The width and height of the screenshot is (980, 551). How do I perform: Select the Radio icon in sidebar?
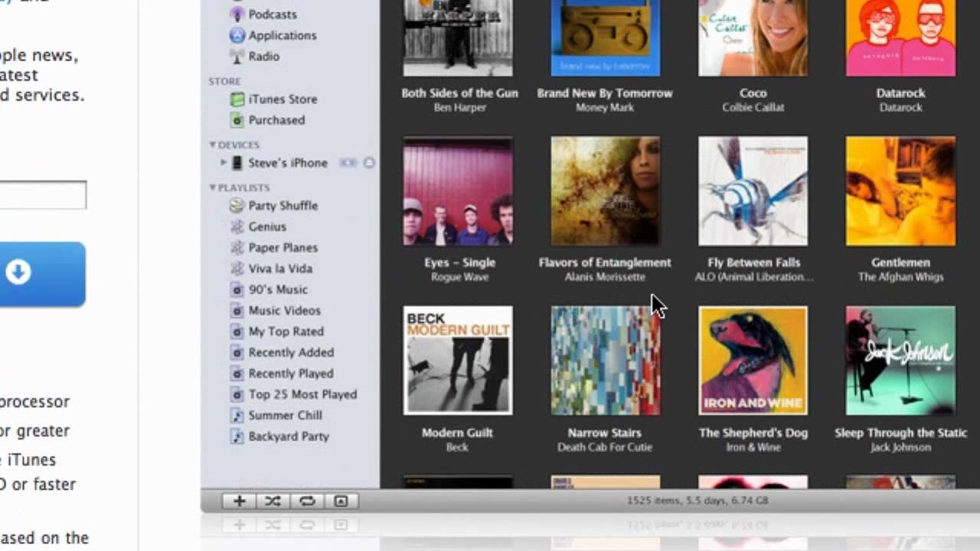237,56
